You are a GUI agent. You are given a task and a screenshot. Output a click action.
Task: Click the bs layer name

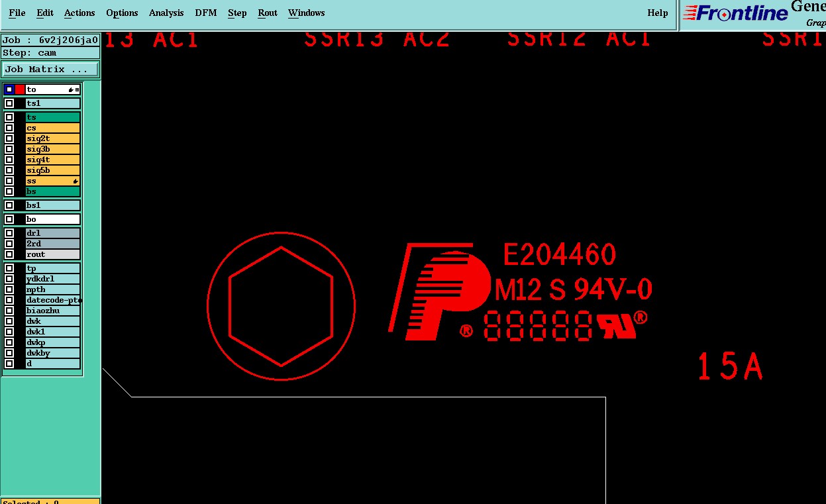click(x=53, y=191)
